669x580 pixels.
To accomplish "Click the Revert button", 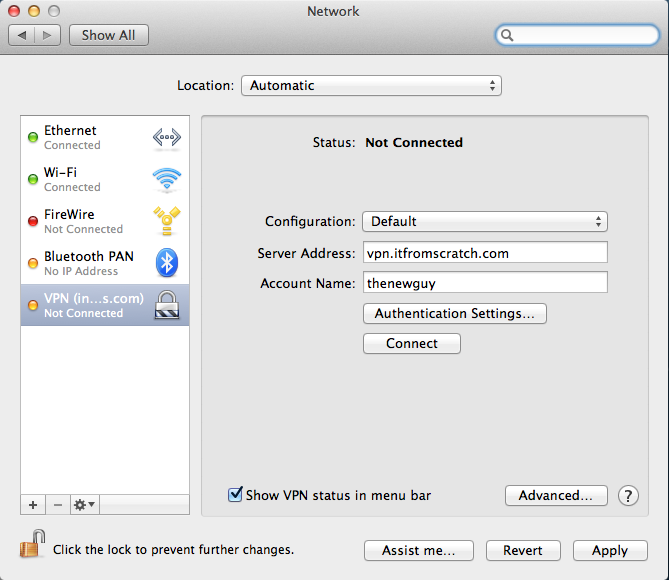I will [x=523, y=551].
